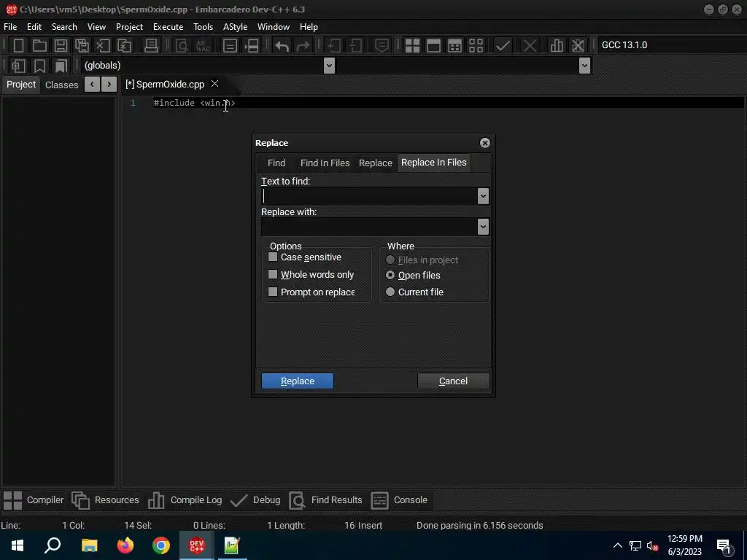Open the Console bottom tab
747x560 pixels.
click(399, 500)
